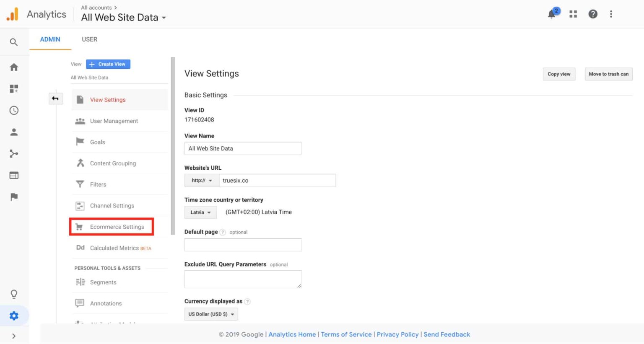Open the Time zone country Latvia dropdown
This screenshot has height=344, width=644.
(x=200, y=212)
